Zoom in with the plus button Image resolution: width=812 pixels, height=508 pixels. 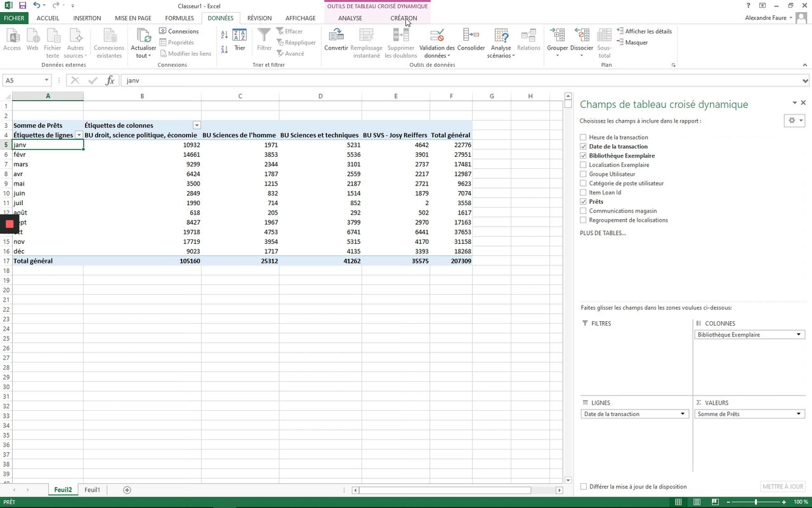tap(784, 502)
